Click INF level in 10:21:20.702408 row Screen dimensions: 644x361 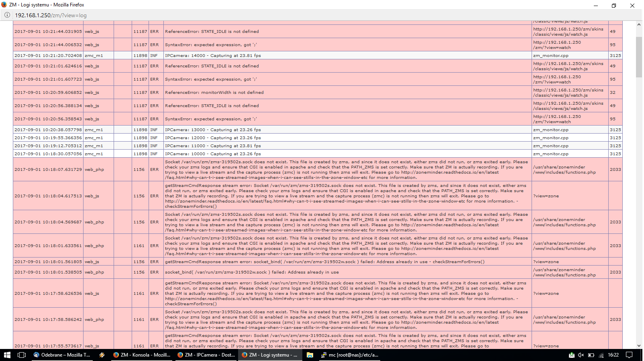pos(154,55)
